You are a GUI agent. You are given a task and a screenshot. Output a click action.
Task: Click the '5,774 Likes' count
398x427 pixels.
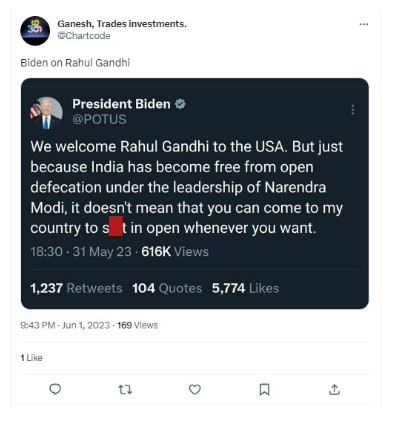click(245, 288)
